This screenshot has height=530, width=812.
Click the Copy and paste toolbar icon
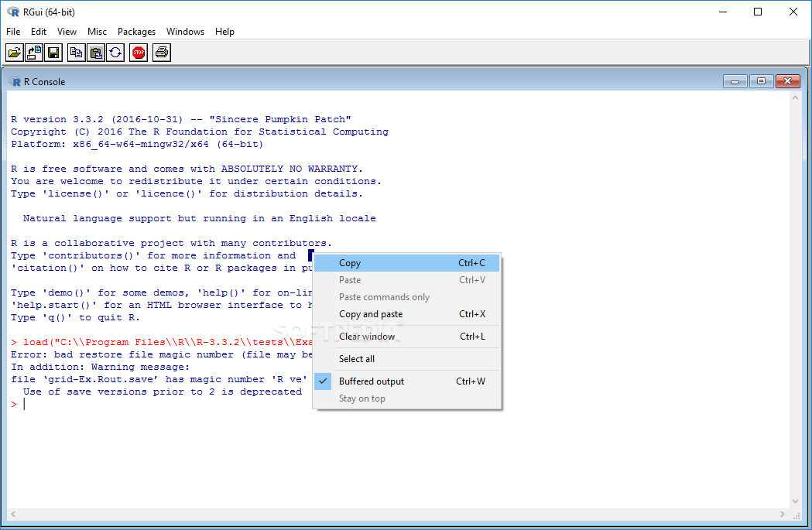tap(115, 53)
